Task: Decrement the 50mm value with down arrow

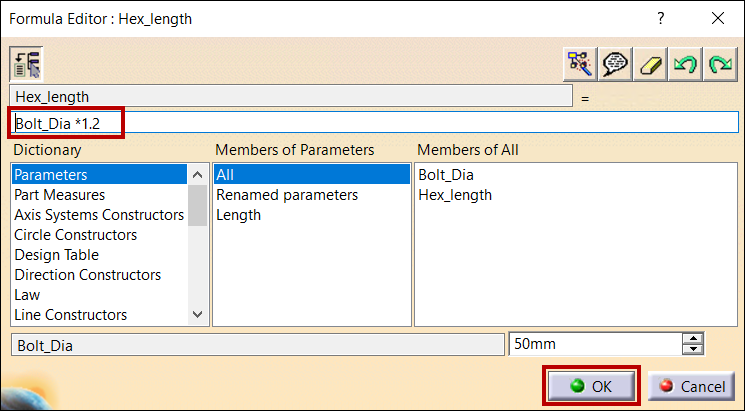Action: point(692,350)
